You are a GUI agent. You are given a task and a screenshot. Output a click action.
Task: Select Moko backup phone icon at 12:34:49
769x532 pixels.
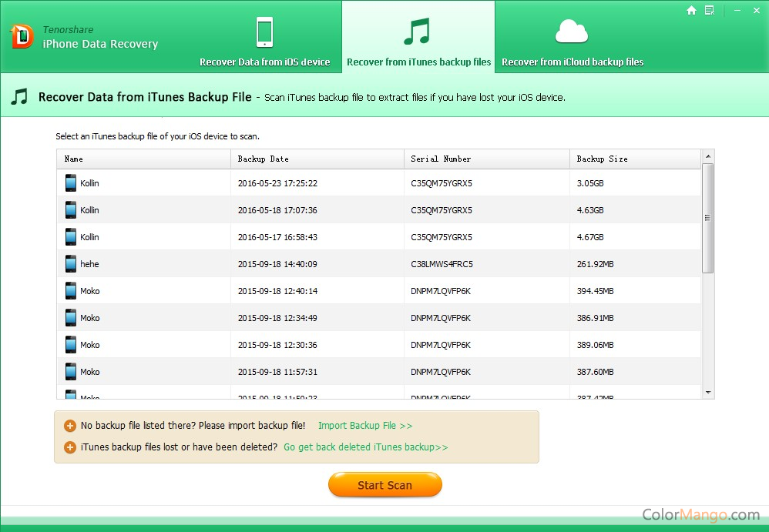[71, 317]
